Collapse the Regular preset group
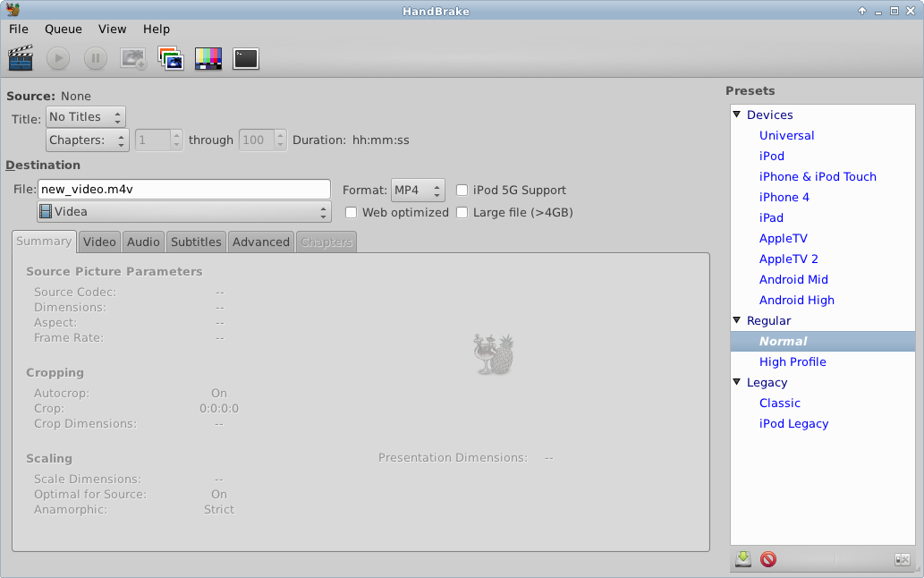 [x=737, y=320]
